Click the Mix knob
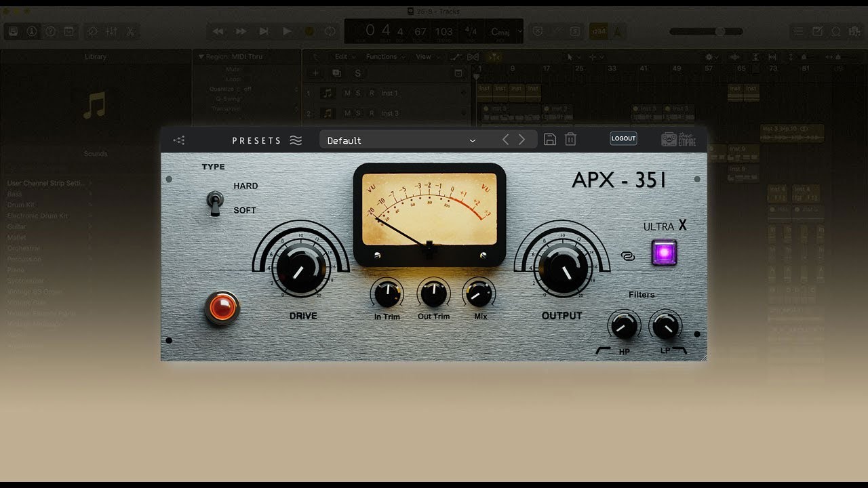The height and width of the screenshot is (488, 868). tap(479, 294)
